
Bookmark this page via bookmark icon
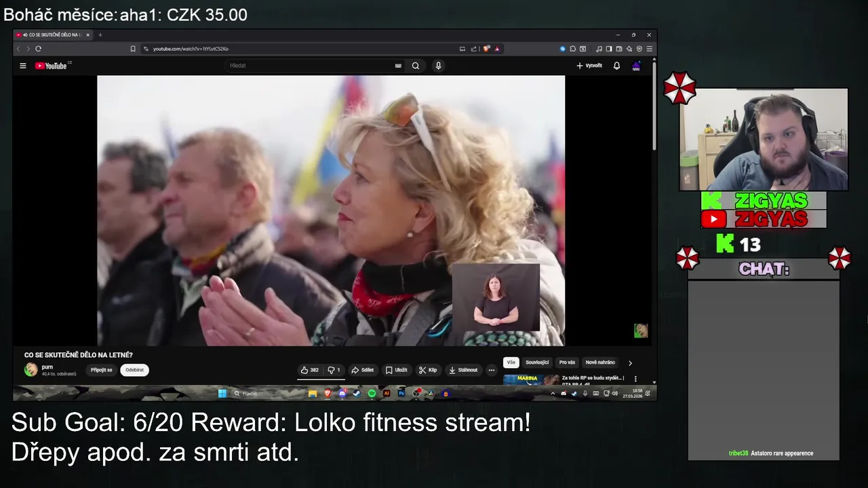(133, 49)
